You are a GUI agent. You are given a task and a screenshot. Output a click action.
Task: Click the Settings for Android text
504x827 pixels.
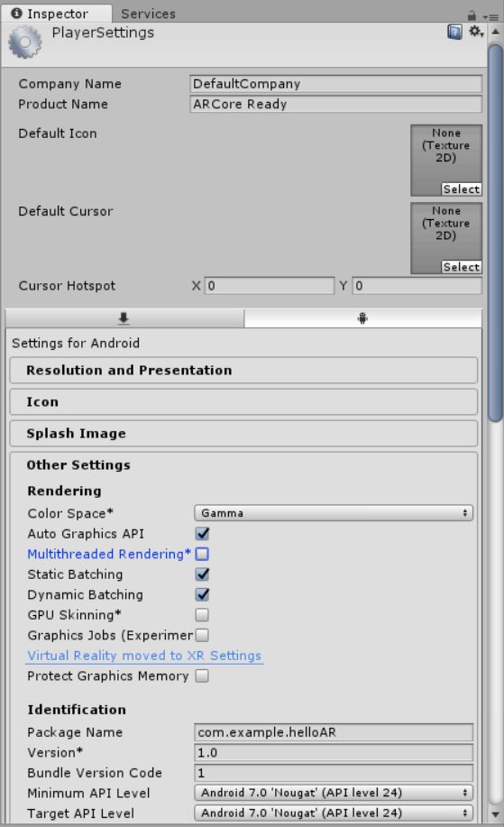76,344
